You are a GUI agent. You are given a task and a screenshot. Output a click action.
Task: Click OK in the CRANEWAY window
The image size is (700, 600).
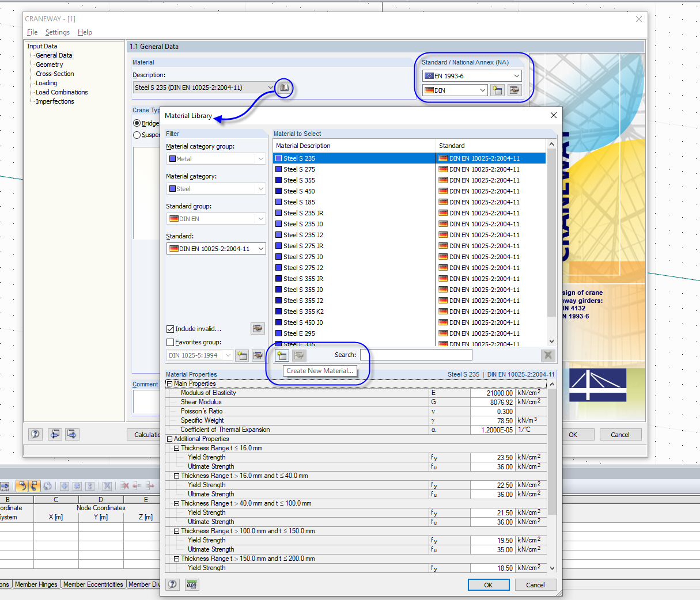point(573,434)
